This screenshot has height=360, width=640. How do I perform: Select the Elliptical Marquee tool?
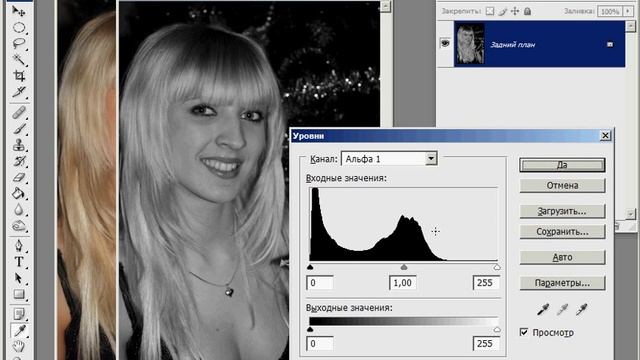[x=19, y=28]
